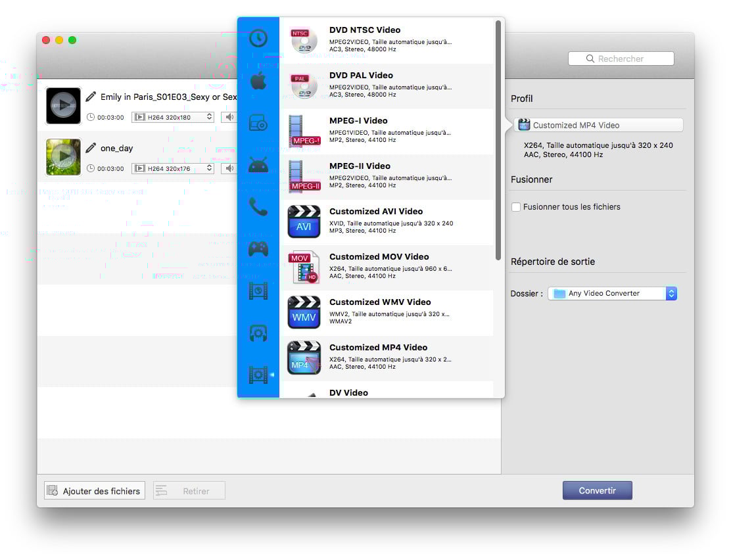Choose DVD NTSC Video profile
The height and width of the screenshot is (560, 731).
(386, 41)
